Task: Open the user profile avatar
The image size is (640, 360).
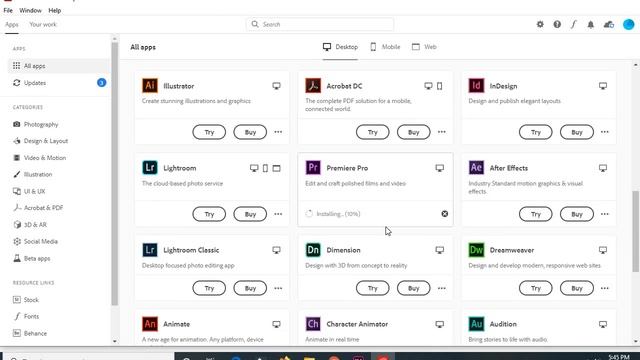Action: pos(629,24)
